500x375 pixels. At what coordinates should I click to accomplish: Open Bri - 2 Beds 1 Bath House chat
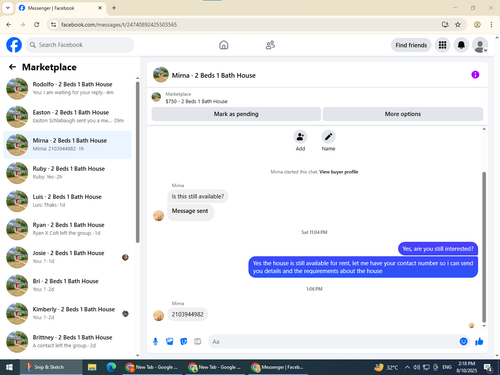pos(67,285)
